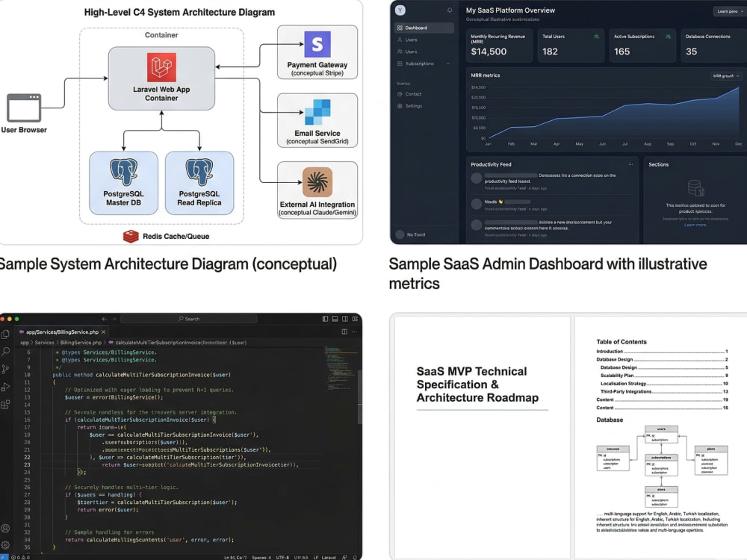The height and width of the screenshot is (560, 747).
Task: Click 'BillingService.php' in editor breadcrumb
Action: point(81,343)
